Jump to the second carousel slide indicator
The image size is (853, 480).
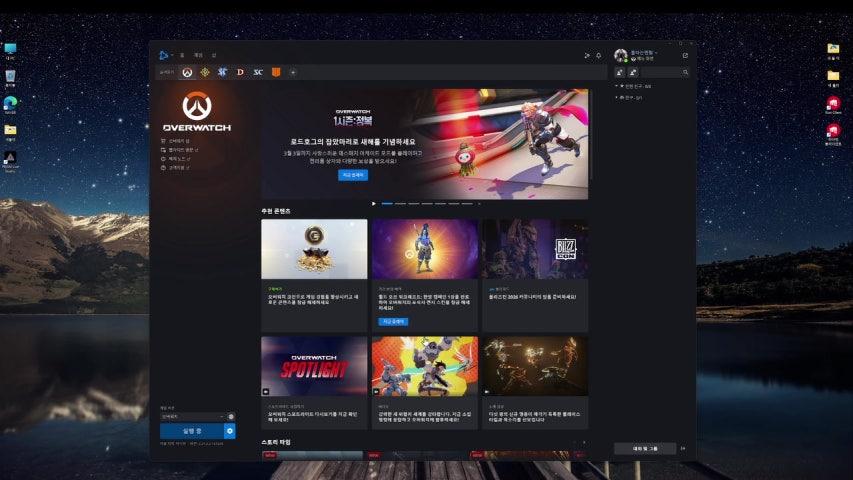tap(400, 204)
